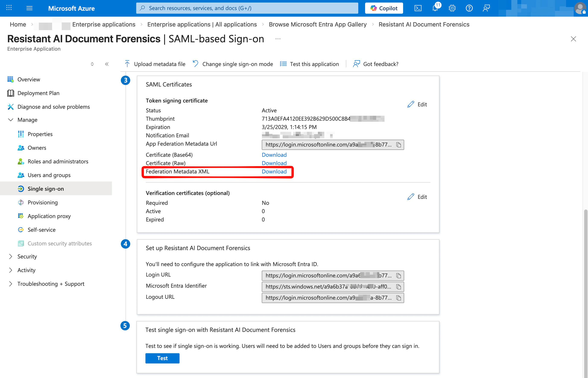Open Users and groups menu item
Screen dimensions: 588x378
click(x=49, y=175)
